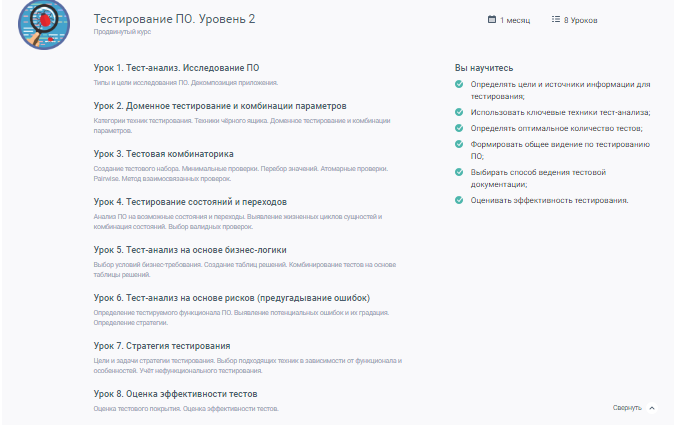Select Урок 2. Доменное тестирование heading
This screenshot has height=425, width=700.
coord(220,105)
